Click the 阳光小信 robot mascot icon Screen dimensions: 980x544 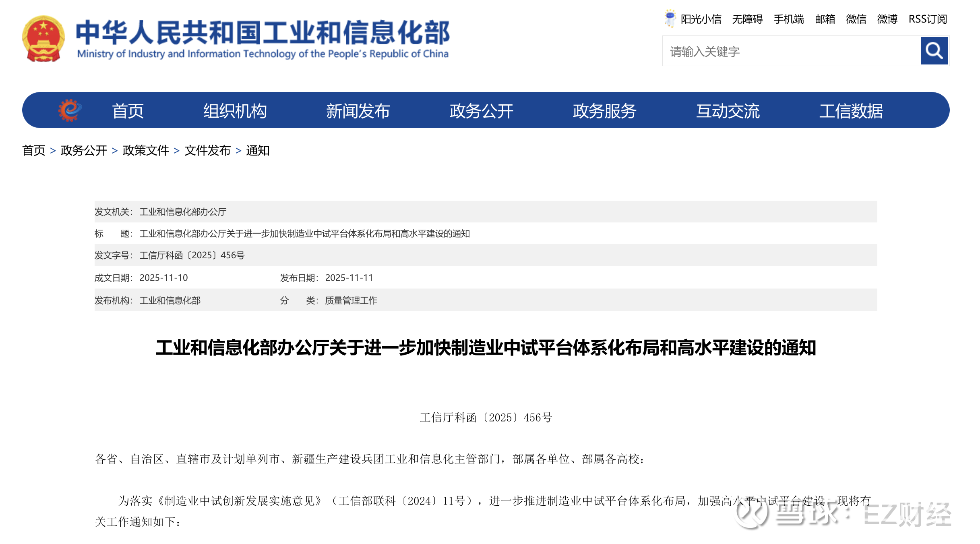(670, 19)
